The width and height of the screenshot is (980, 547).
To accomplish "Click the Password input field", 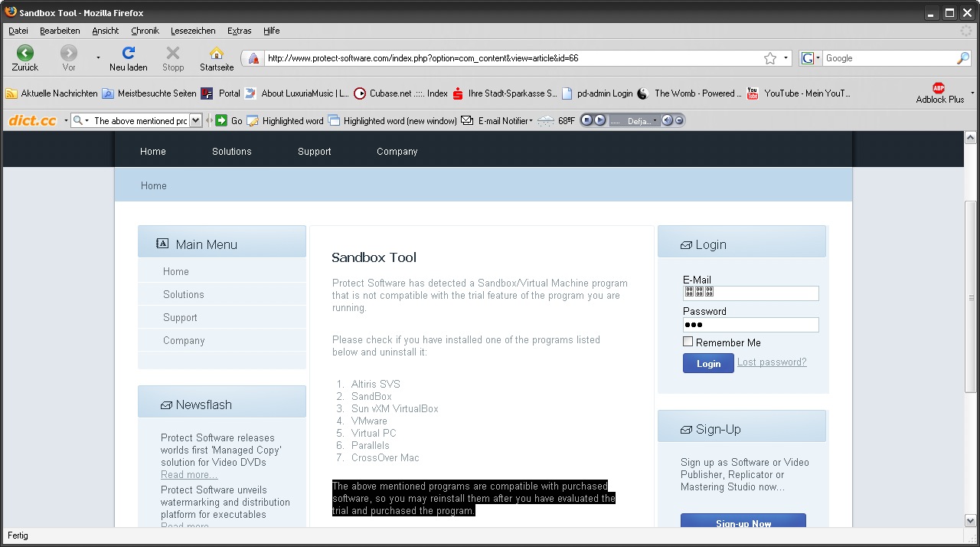I will (751, 325).
